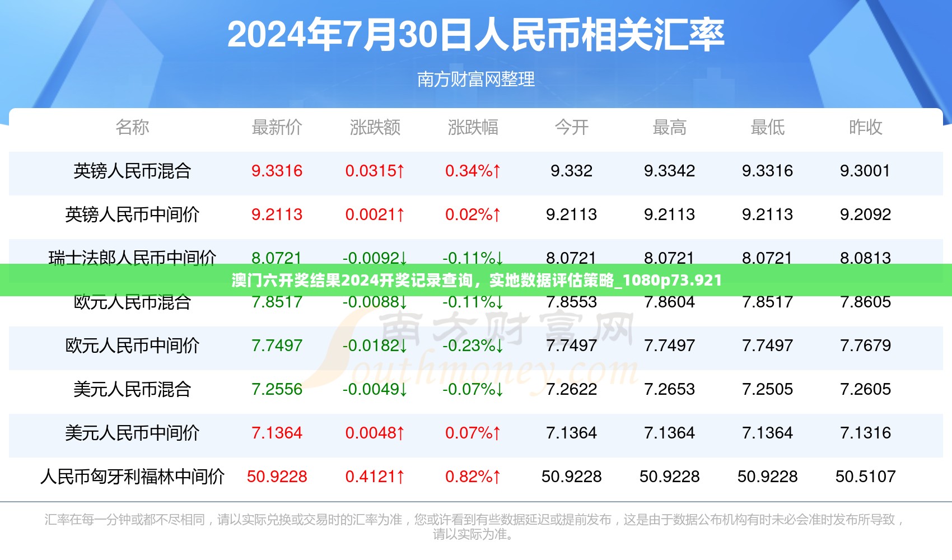Click the change amount -0.0182↓
The height and width of the screenshot is (560, 952).
pyautogui.click(x=375, y=346)
